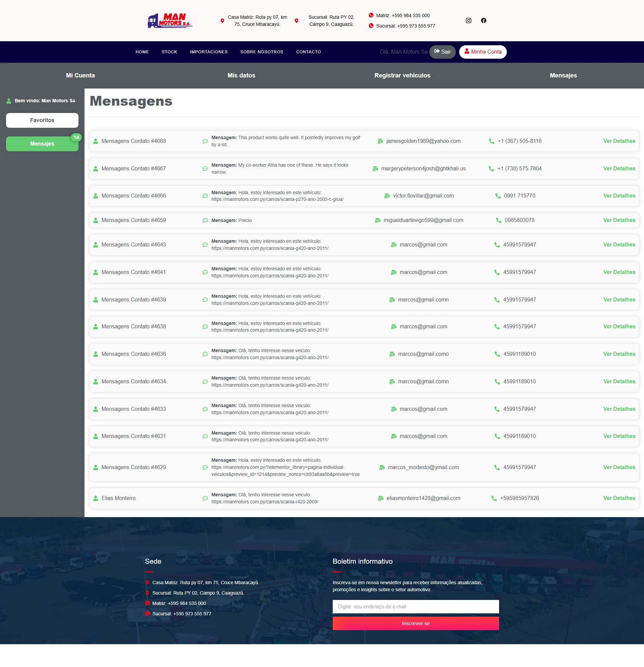644x667 pixels.
Task: View details of Contato #4629
Action: pyautogui.click(x=619, y=467)
